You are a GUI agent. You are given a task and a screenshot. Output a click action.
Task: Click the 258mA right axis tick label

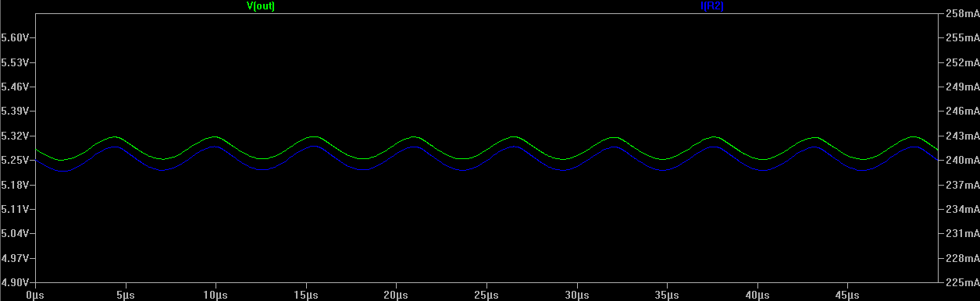pyautogui.click(x=962, y=13)
